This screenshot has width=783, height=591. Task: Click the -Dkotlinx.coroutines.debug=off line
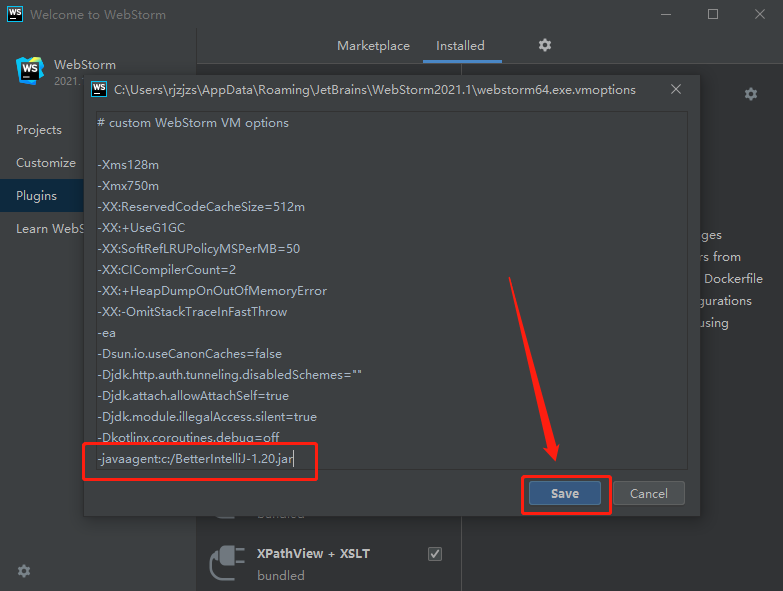coord(189,437)
